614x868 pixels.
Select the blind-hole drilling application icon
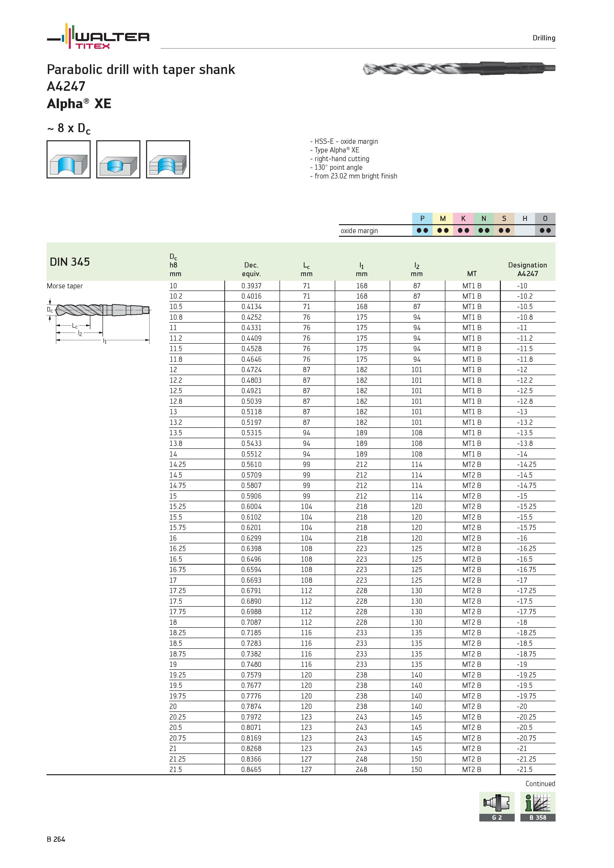[118, 159]
